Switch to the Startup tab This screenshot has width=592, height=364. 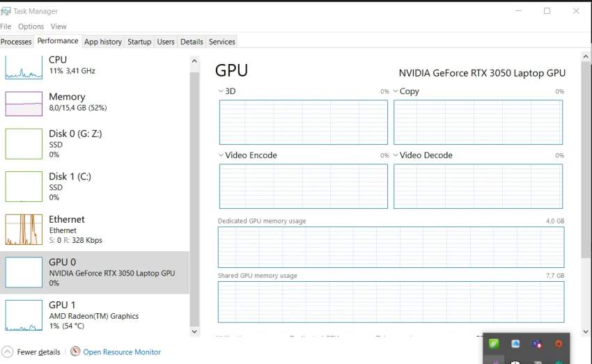139,42
